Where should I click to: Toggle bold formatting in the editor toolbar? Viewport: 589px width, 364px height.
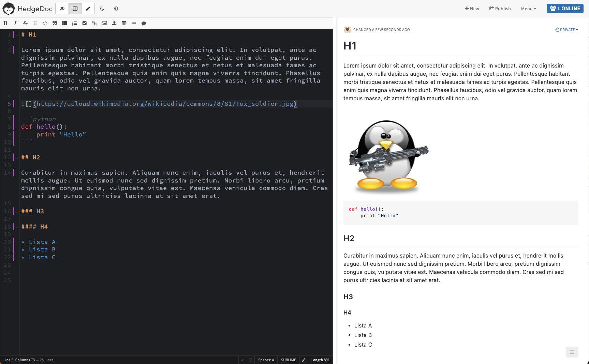(5, 23)
